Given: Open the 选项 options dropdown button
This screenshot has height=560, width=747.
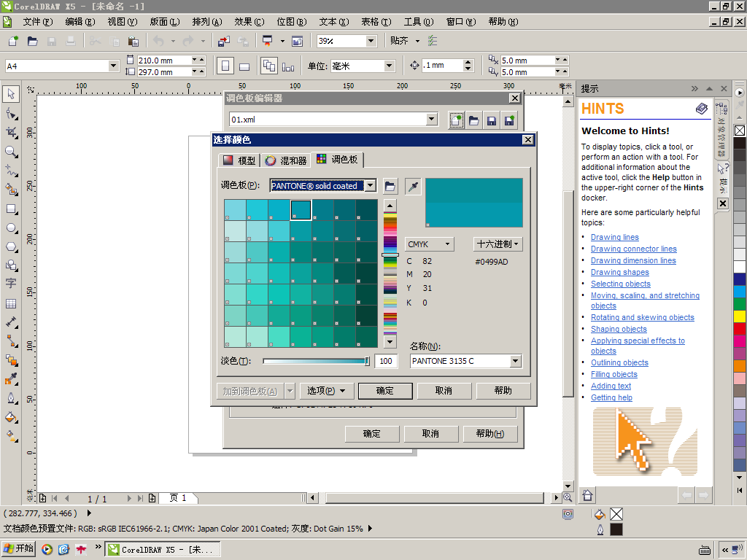Looking at the screenshot, I should click(x=326, y=391).
